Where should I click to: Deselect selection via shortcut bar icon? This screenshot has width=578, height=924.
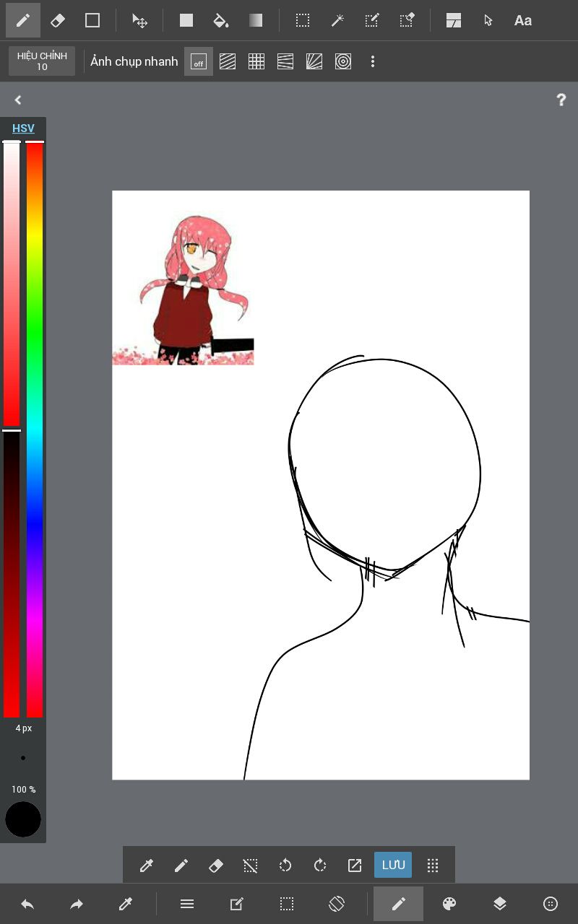[x=251, y=865]
